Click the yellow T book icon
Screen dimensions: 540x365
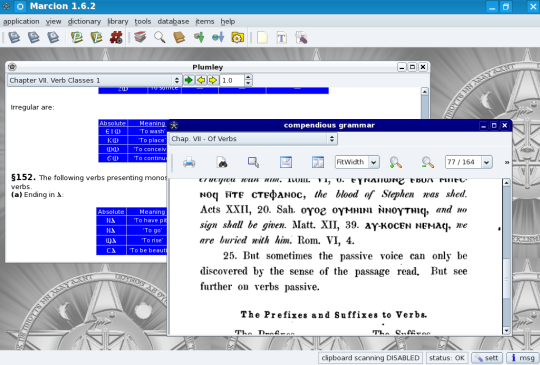[96, 37]
